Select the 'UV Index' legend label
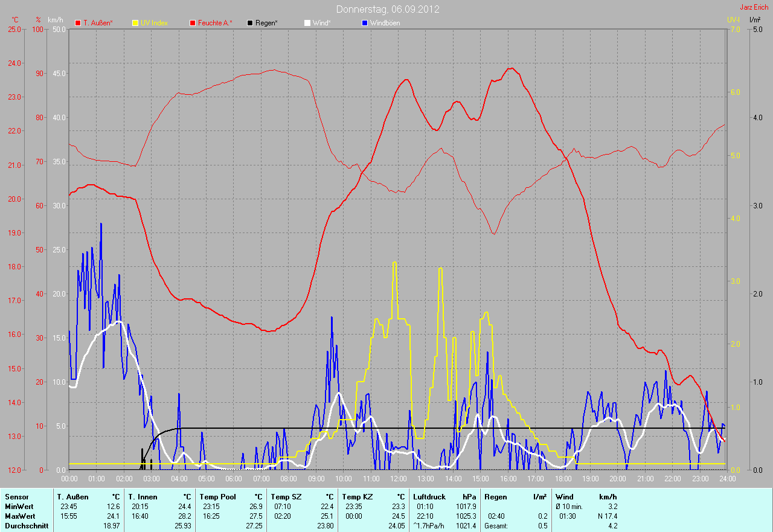 click(x=154, y=23)
